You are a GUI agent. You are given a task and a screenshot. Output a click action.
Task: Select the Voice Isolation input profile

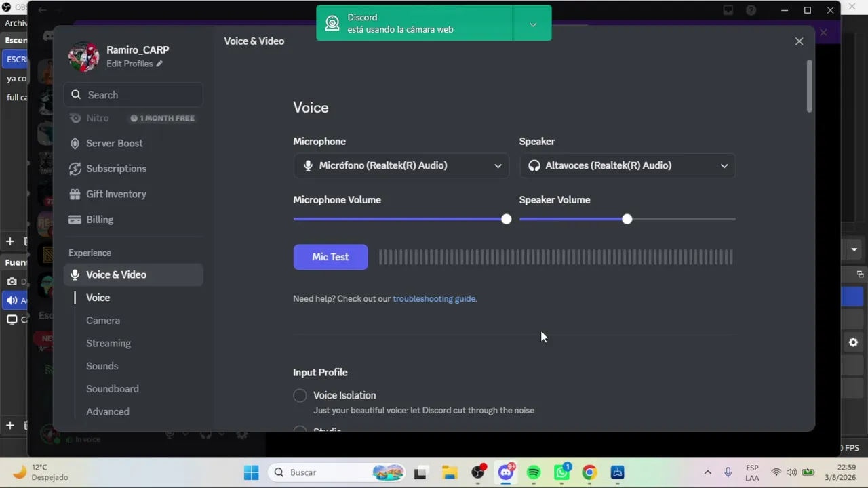click(300, 396)
